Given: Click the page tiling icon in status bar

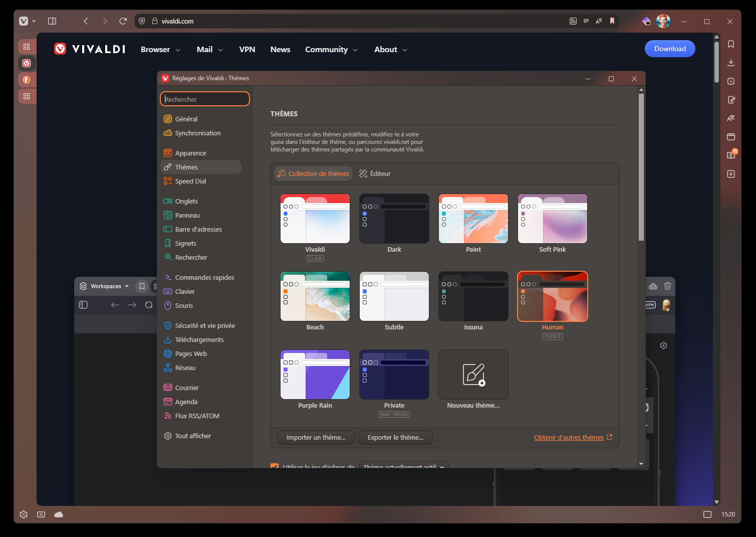Looking at the screenshot, I should click(707, 514).
